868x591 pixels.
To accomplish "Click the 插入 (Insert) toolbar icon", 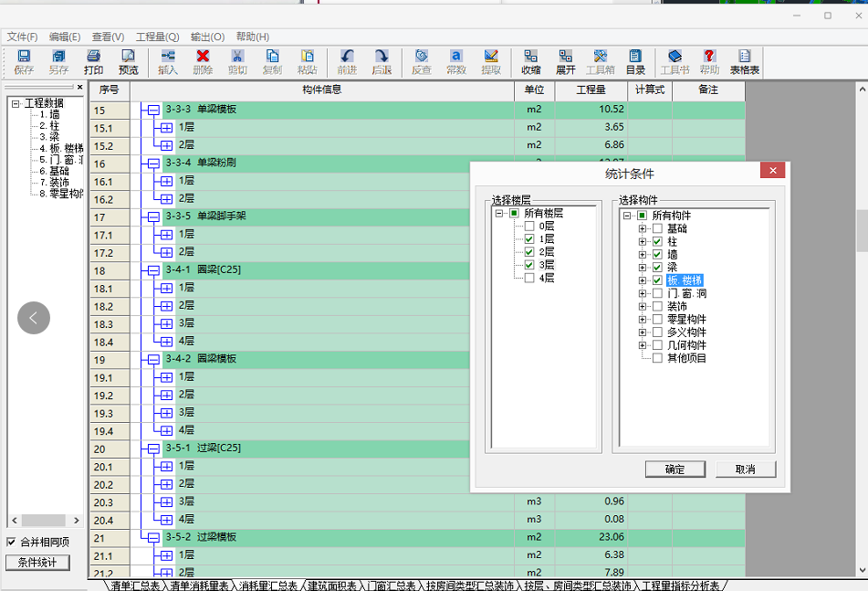I will [168, 62].
